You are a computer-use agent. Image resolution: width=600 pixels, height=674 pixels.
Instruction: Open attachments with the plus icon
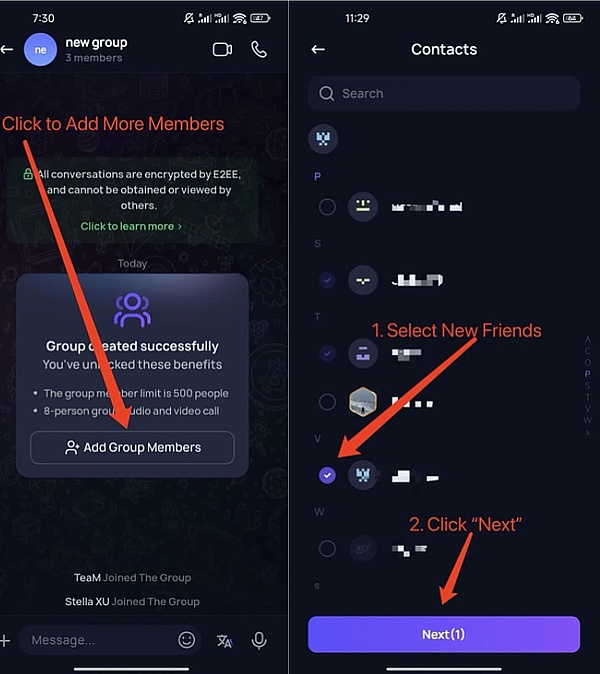[5, 640]
